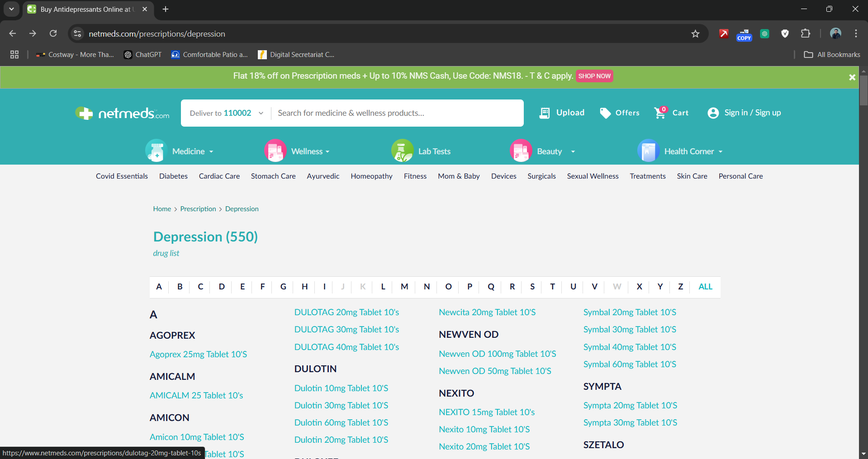Expand the Health Corner menu arrow

[x=721, y=151]
